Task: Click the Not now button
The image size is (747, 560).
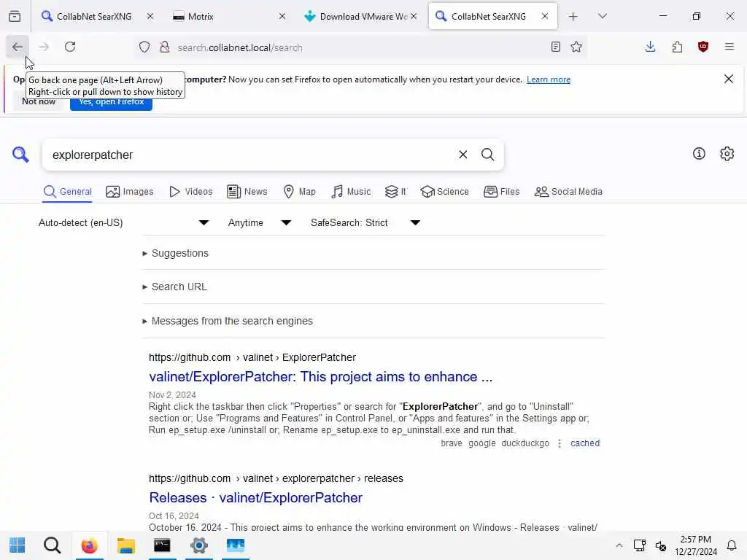Action: click(x=39, y=102)
